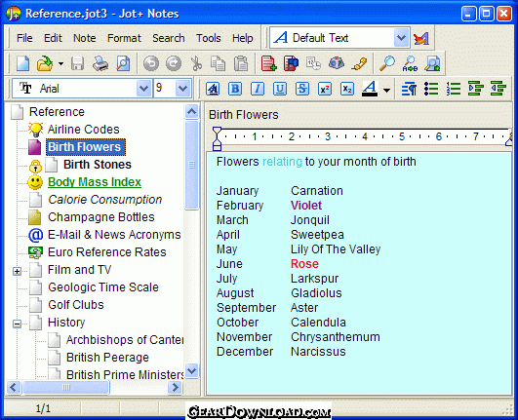
Task: Toggle Strikethrough formatting
Action: [302, 89]
